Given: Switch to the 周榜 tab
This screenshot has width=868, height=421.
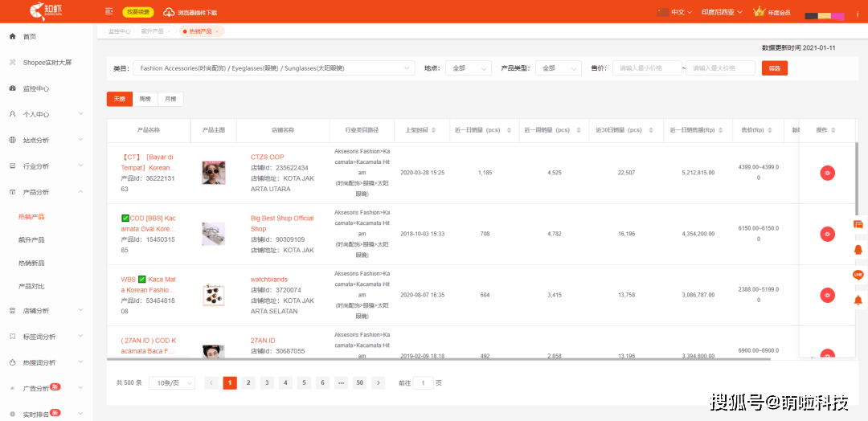Looking at the screenshot, I should pyautogui.click(x=145, y=99).
